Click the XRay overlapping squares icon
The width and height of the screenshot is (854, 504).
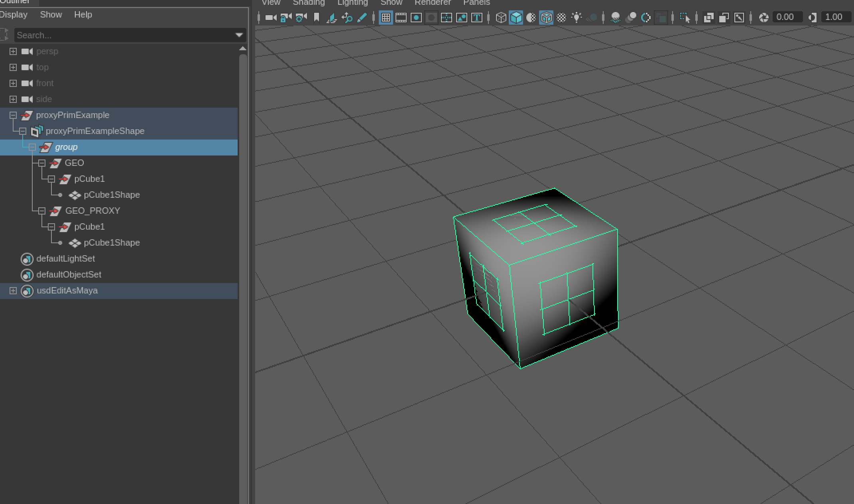pyautogui.click(x=708, y=18)
